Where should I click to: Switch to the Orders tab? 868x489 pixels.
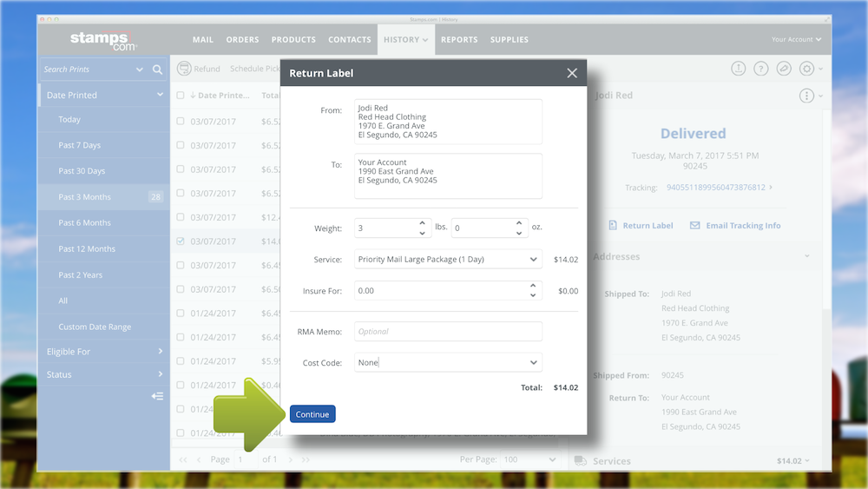(x=242, y=40)
